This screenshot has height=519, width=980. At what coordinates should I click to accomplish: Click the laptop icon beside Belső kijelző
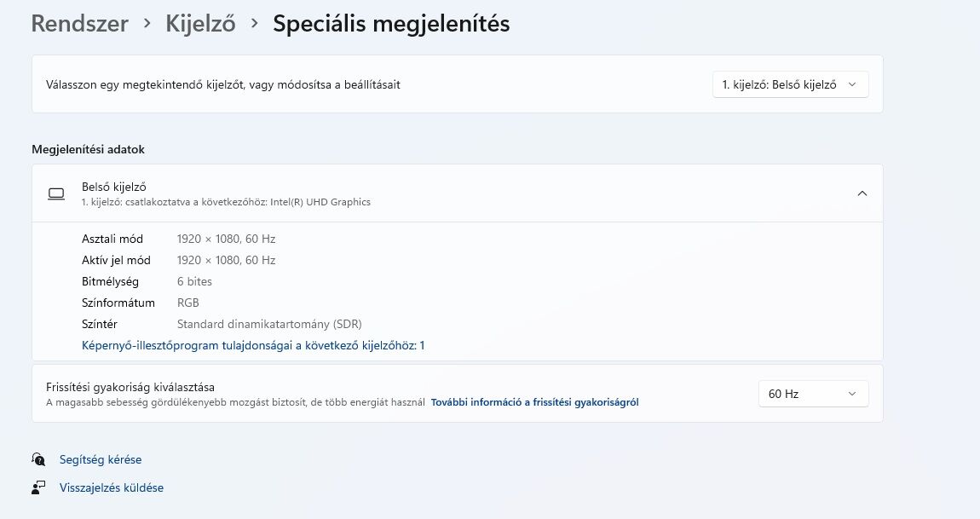point(56,193)
